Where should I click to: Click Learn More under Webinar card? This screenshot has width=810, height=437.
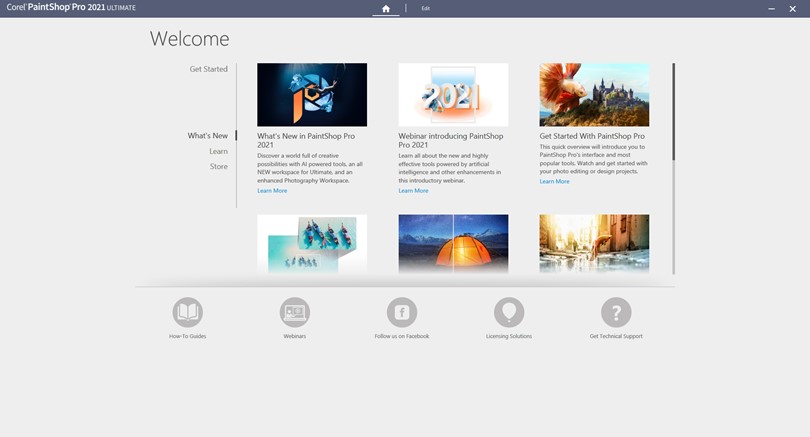(x=413, y=191)
